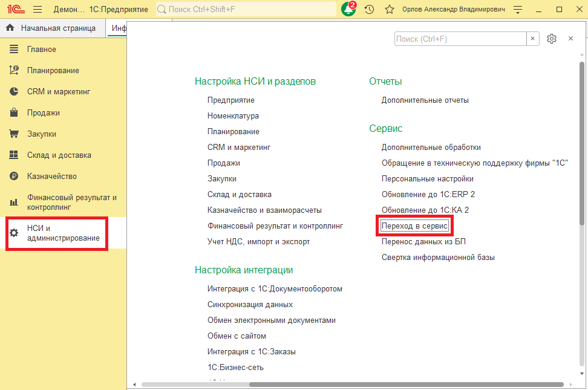Close the functions panel with X
This screenshot has width=588, height=390.
570,39
